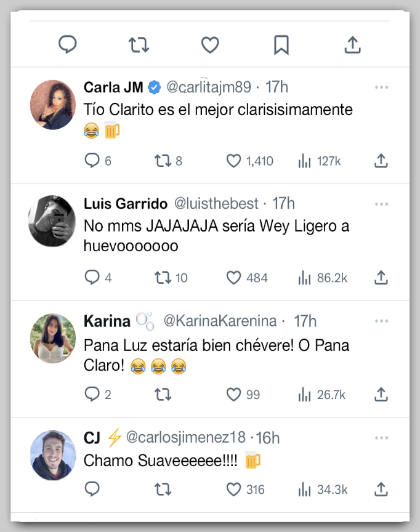This screenshot has width=420, height=532.
Task: Share the main tweet via top share icon
Action: coord(352,44)
